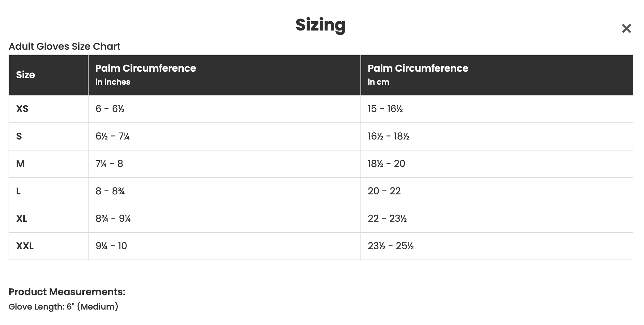
Task: Click the Sizing title heading
Action: click(x=320, y=25)
